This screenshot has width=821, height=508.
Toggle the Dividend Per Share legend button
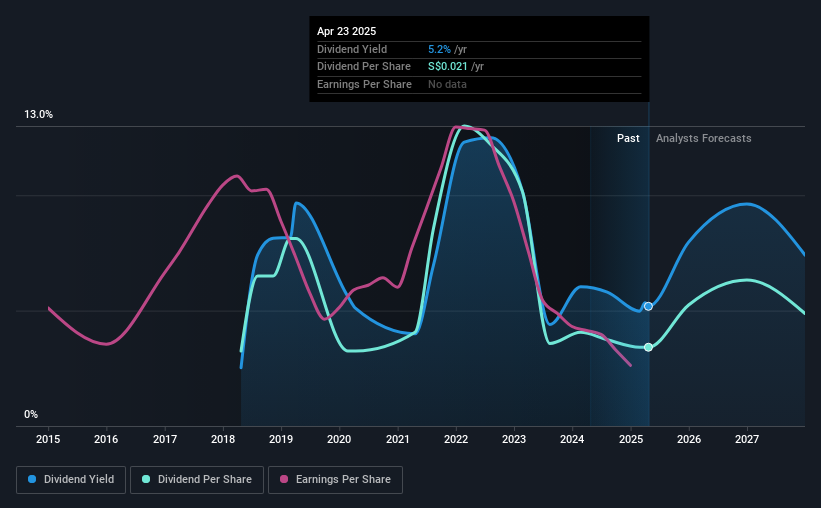click(x=197, y=480)
